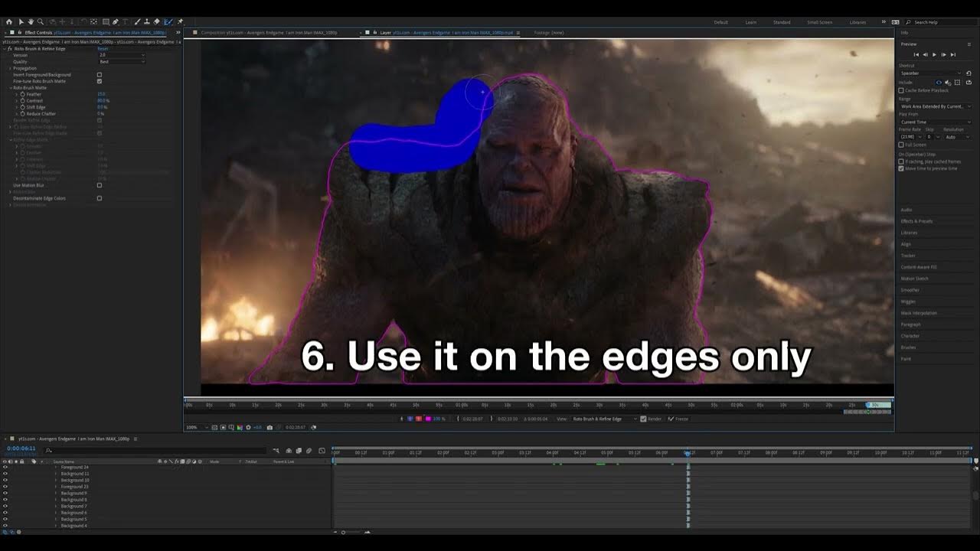Click the Reduce Chatter stopwatch icon
Viewport: 980px width, 551px height.
tap(22, 113)
